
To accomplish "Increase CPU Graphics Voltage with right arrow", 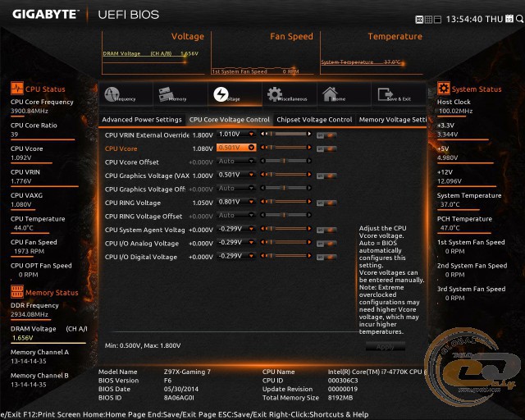I will 309,175.
